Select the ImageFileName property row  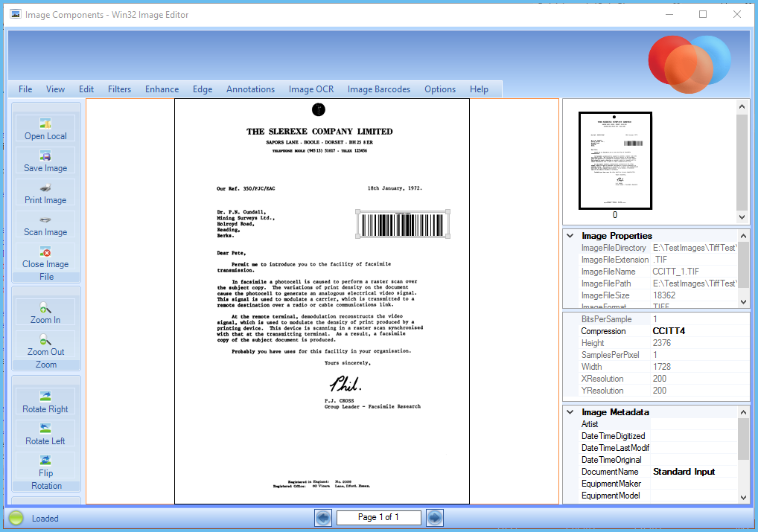coord(657,272)
